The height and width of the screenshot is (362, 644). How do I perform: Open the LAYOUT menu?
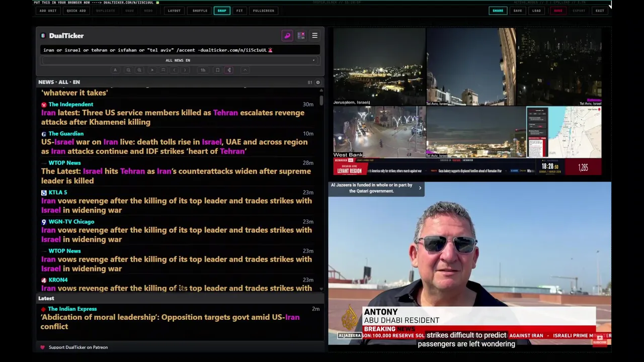(x=174, y=11)
